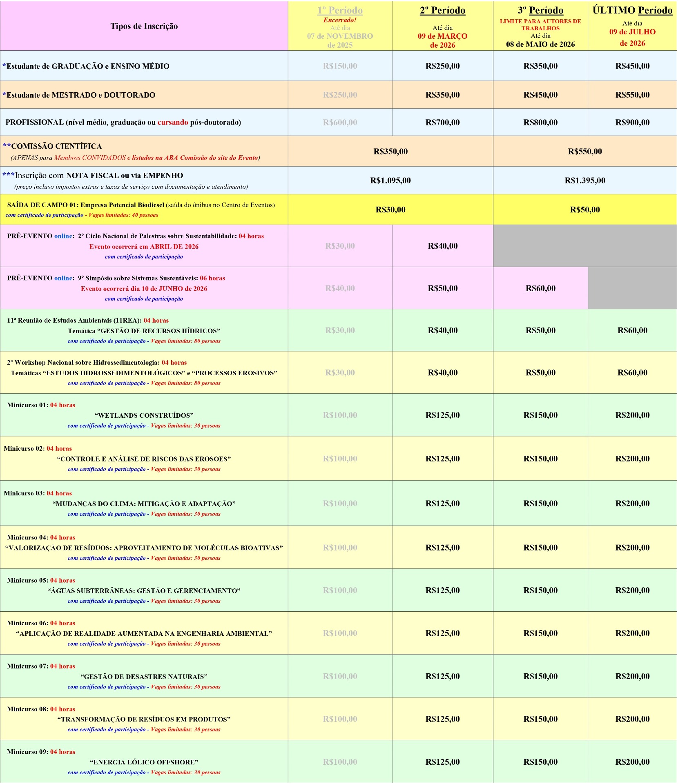Select the R$1.095,00 Nota Fiscal price
Screen dimensions: 678x784
point(390,180)
